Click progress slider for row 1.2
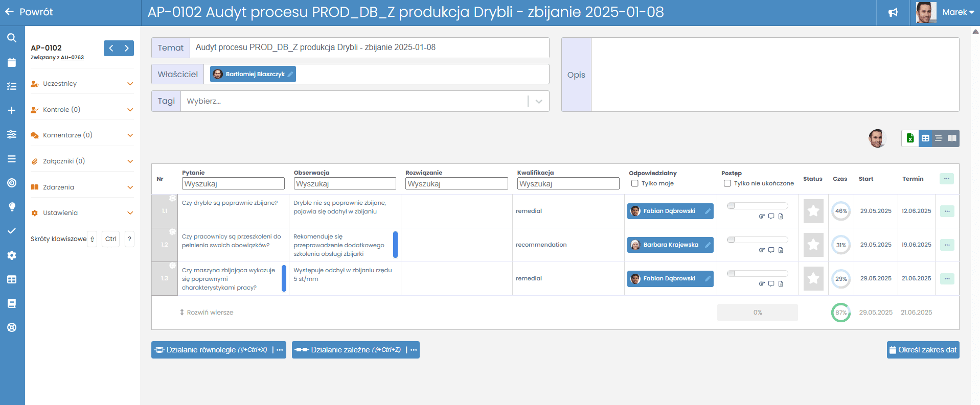The width and height of the screenshot is (980, 405). click(758, 240)
